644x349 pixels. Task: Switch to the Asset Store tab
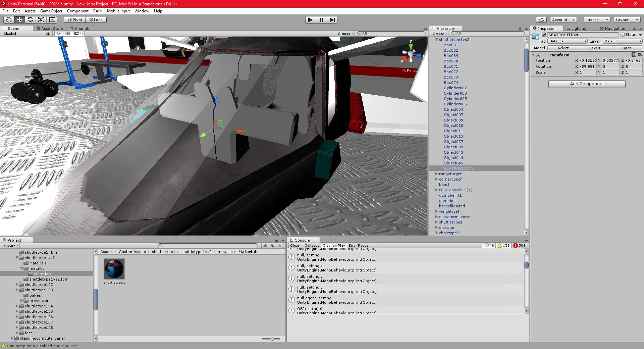50,29
